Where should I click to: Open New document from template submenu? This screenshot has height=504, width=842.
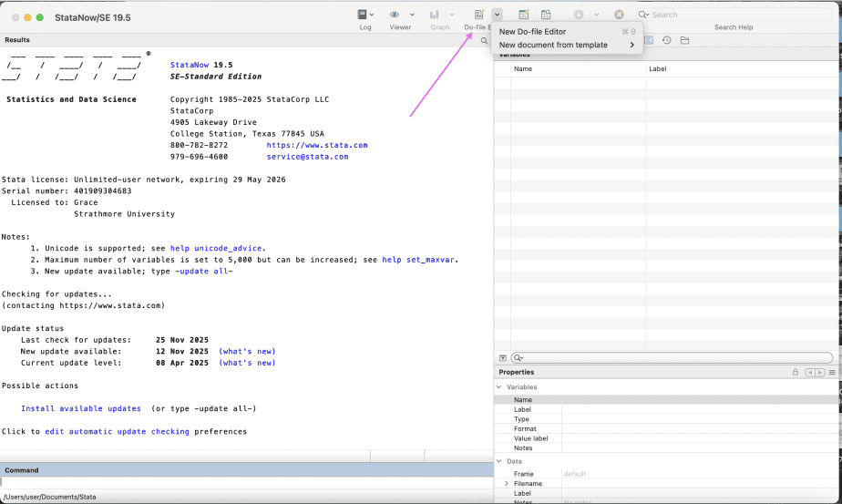pos(553,45)
